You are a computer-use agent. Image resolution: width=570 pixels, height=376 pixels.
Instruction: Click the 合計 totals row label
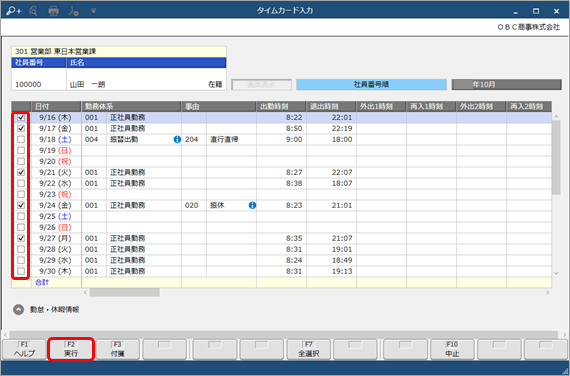click(x=42, y=282)
